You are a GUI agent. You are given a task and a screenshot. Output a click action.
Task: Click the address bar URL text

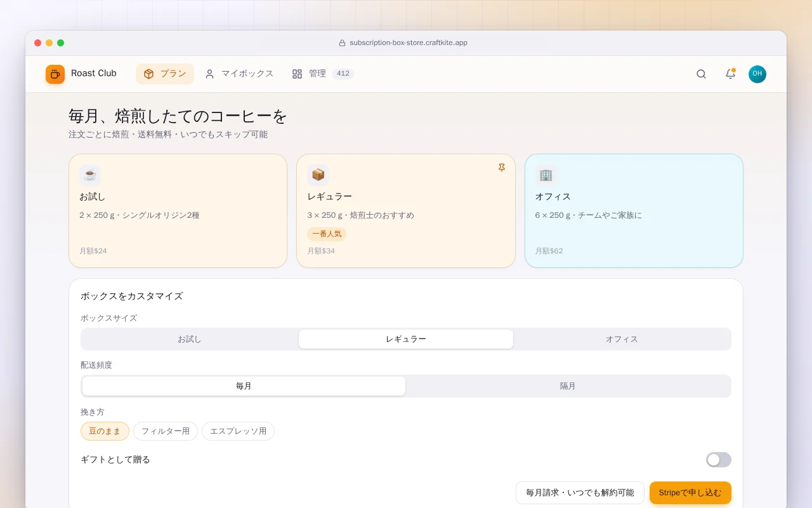coord(409,43)
